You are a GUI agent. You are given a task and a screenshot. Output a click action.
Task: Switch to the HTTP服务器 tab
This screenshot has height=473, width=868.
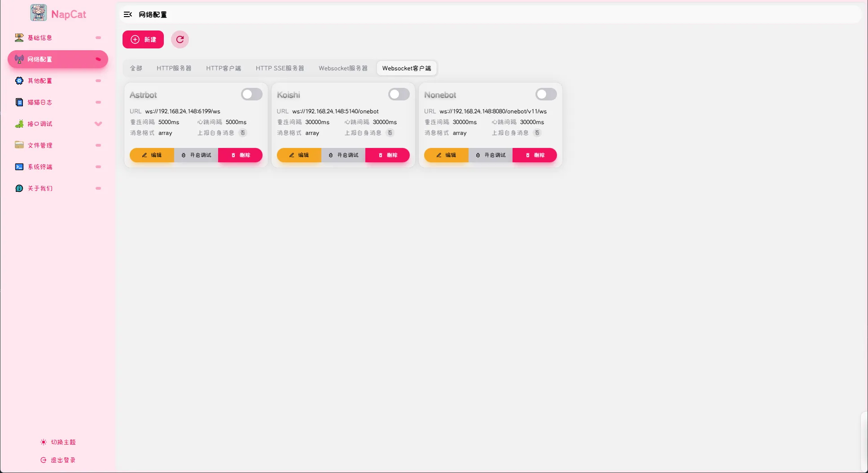point(174,68)
